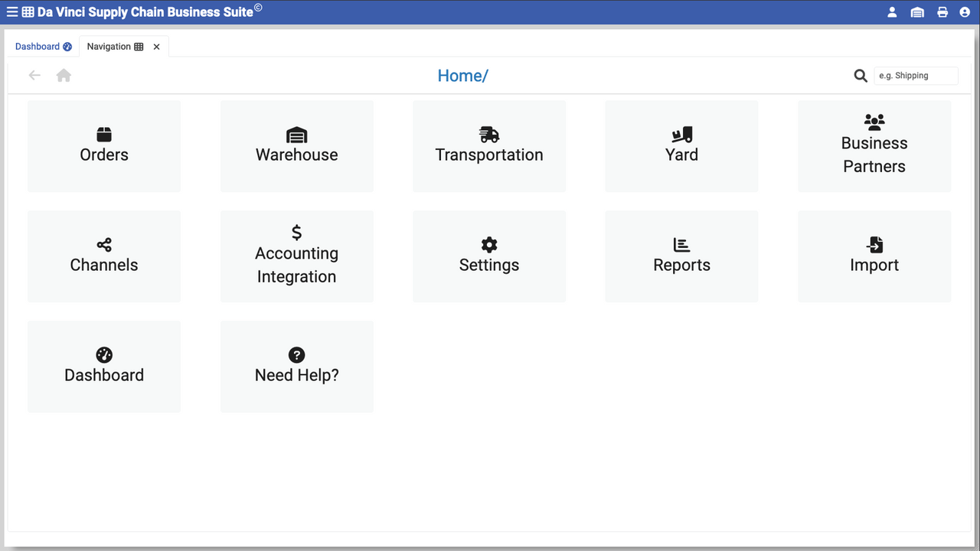This screenshot has height=551, width=980.
Task: Click the Transportation truck icon
Action: 489,135
